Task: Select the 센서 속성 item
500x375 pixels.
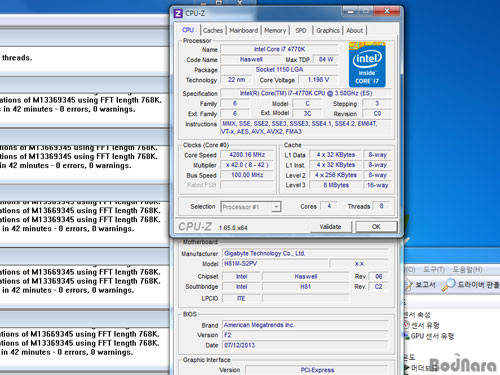Action: pos(417,315)
